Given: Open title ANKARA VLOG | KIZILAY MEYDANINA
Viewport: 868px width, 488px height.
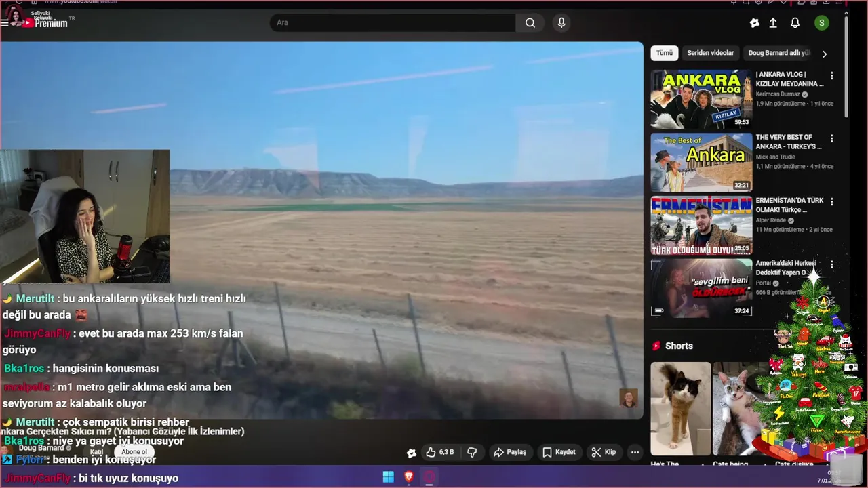Looking at the screenshot, I should coord(790,79).
